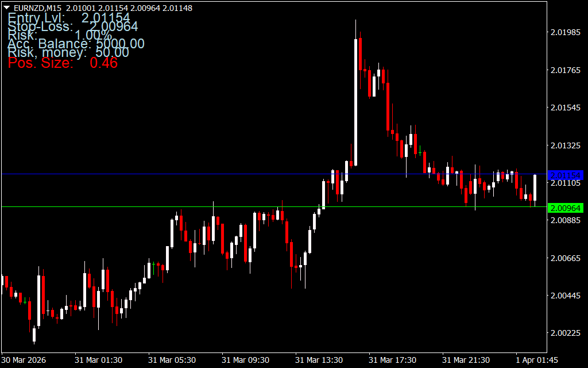Select the Entry Lvl 2.01154 text label
The image size is (588, 368).
(69, 18)
